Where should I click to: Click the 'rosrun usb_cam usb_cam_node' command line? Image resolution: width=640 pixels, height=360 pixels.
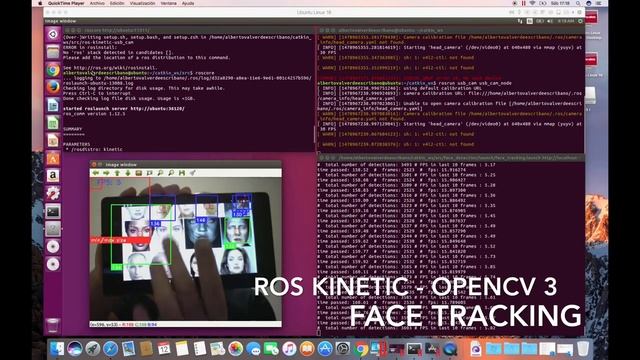click(475, 83)
